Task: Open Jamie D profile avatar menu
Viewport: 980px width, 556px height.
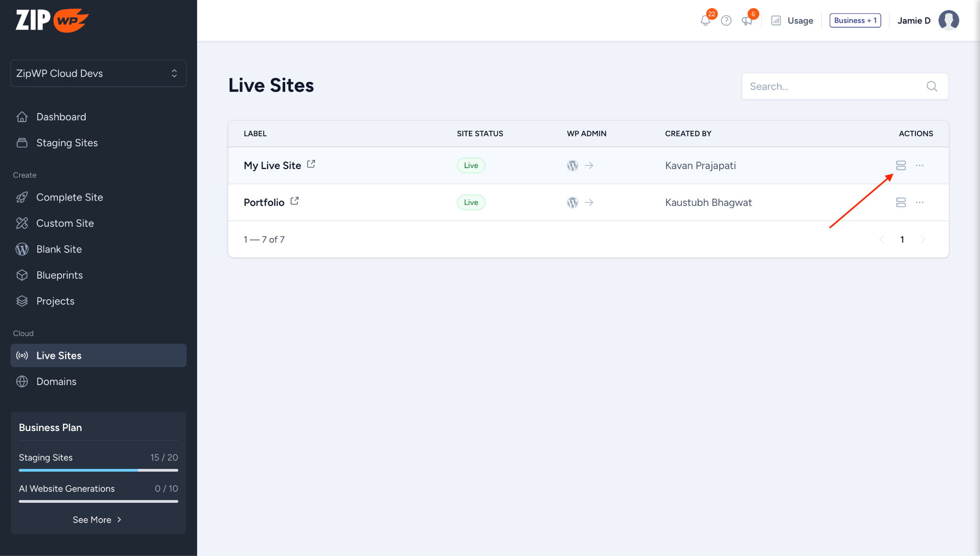Action: (948, 21)
